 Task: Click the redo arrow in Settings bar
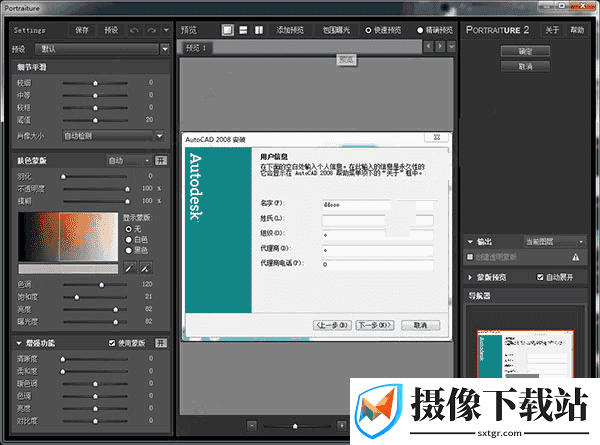pos(152,30)
